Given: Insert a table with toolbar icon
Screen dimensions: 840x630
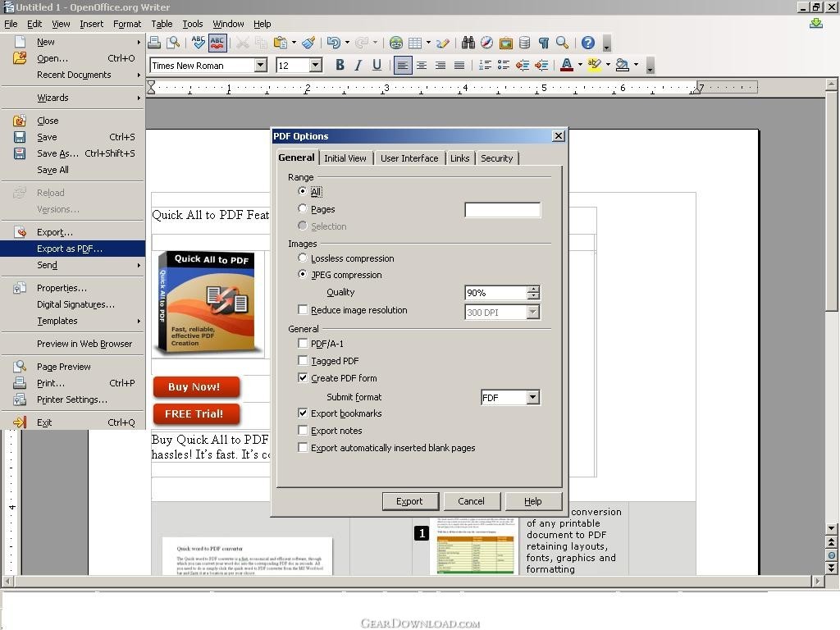Looking at the screenshot, I should [415, 43].
